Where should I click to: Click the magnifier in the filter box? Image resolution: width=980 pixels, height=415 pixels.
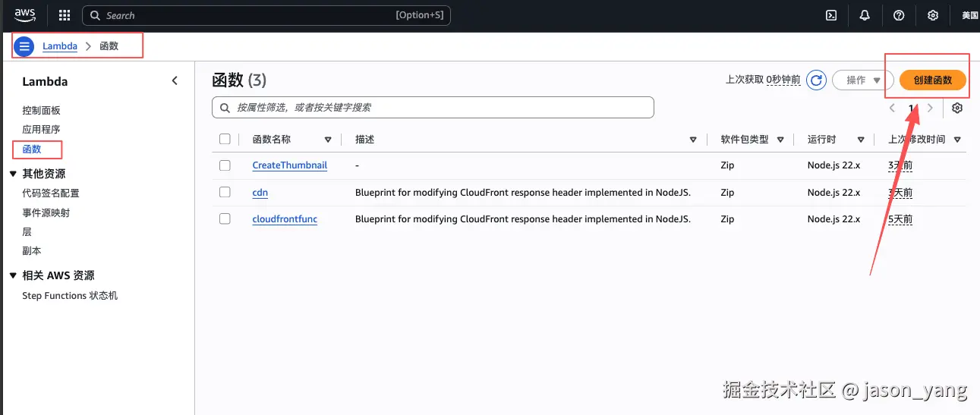(x=225, y=108)
